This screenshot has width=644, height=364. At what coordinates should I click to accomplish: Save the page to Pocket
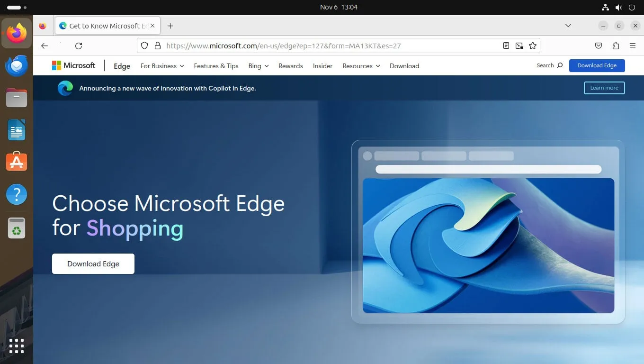[x=598, y=45]
